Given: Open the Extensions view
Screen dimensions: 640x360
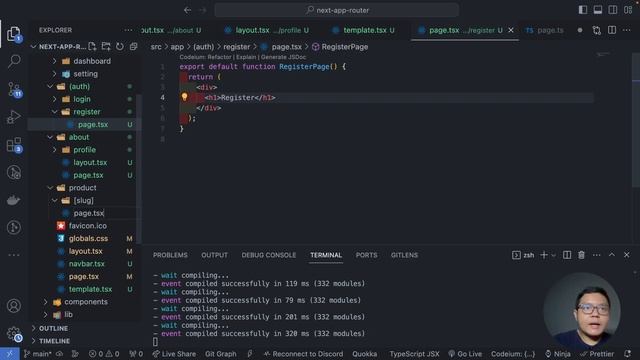Looking at the screenshot, I should click(x=14, y=145).
